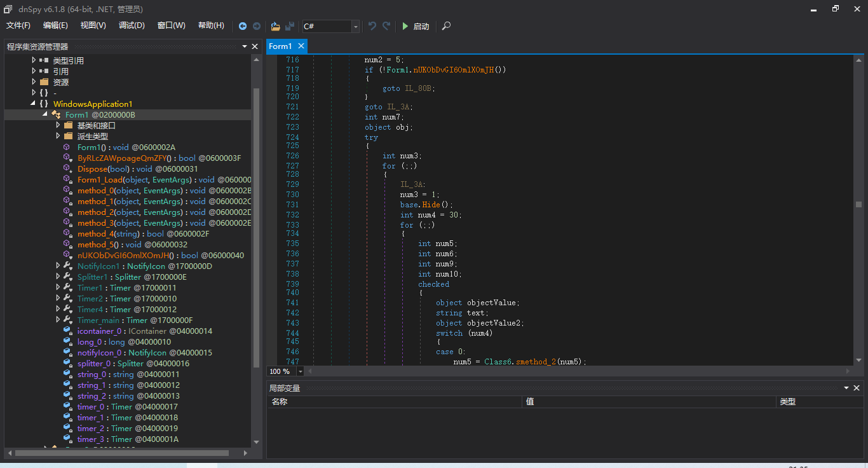Open the 窗口(W) menu
Viewport: 868px width, 468px height.
172,25
